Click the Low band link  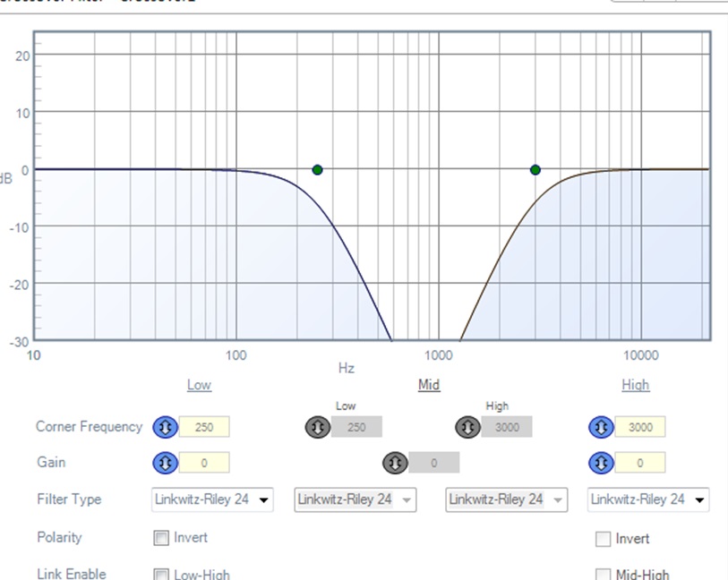(x=199, y=385)
